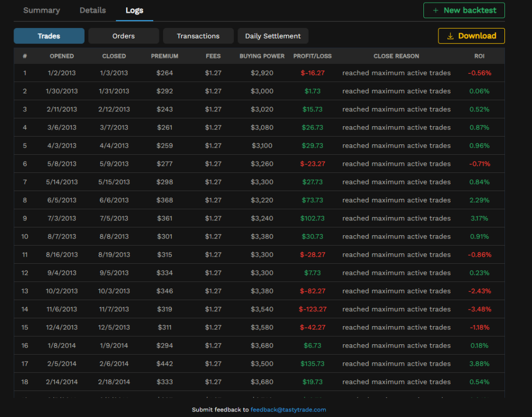Viewport: 532px width, 417px height.
Task: Select the opened date 10/2/2013
Action: tap(62, 291)
